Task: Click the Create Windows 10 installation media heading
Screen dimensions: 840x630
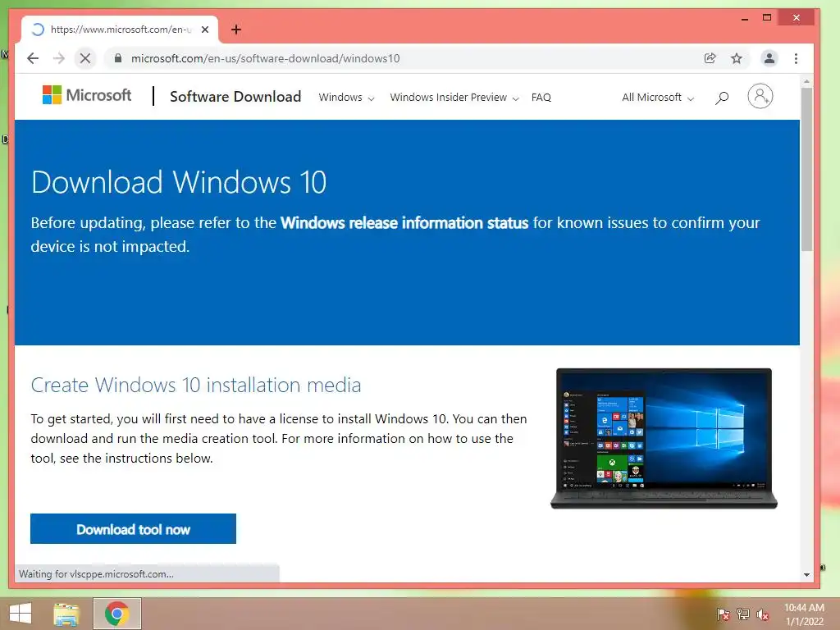Action: click(196, 386)
